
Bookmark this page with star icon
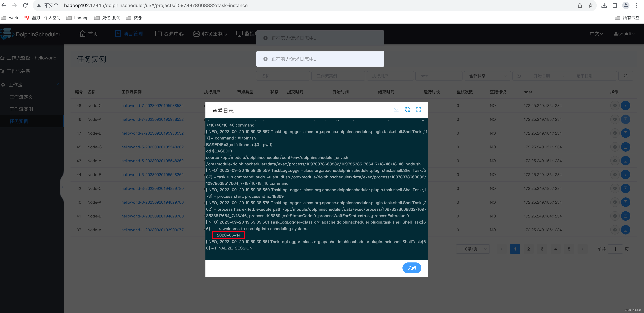tap(591, 6)
